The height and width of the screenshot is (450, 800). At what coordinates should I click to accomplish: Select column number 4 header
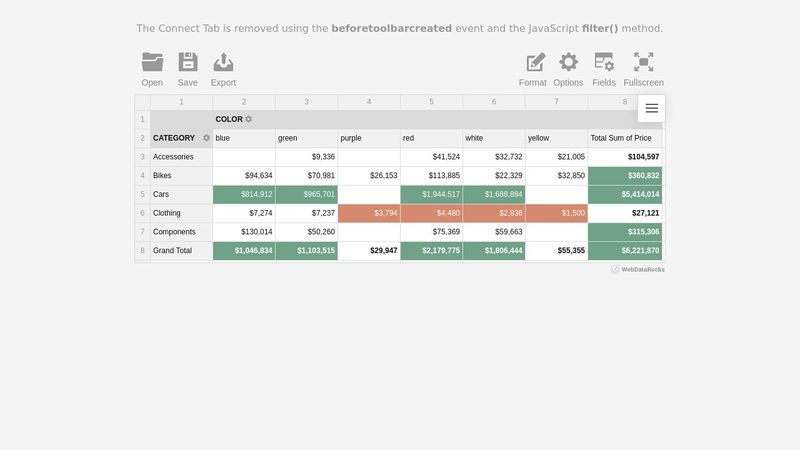pyautogui.click(x=369, y=102)
